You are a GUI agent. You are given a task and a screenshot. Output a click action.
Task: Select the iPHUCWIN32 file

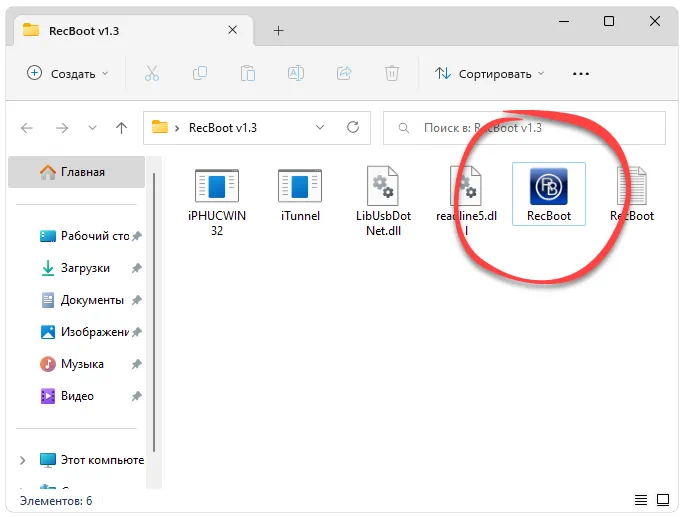[x=217, y=202]
